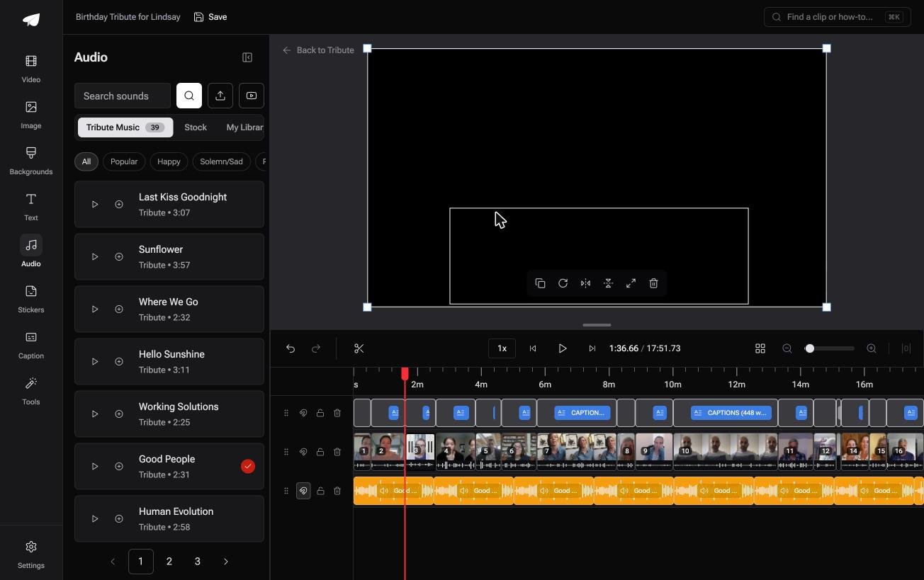The width and height of the screenshot is (924, 580).
Task: Click the Search sounds input field
Action: [123, 96]
